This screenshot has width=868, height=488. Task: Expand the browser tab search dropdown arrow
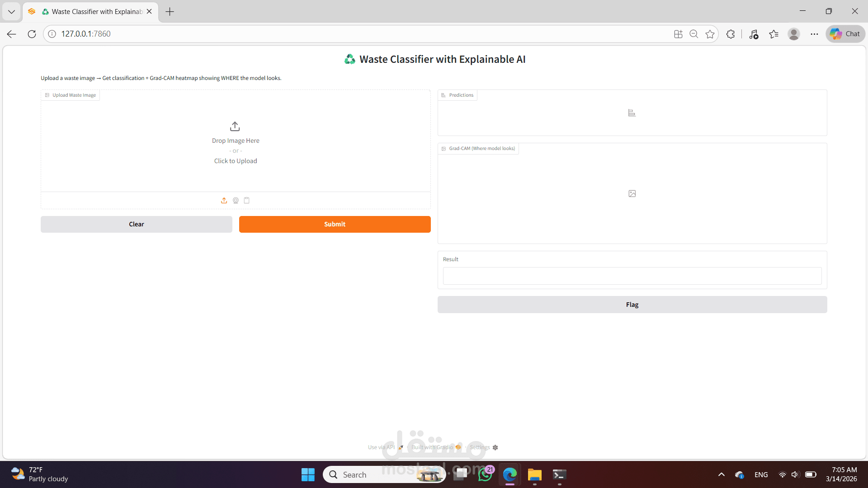11,11
